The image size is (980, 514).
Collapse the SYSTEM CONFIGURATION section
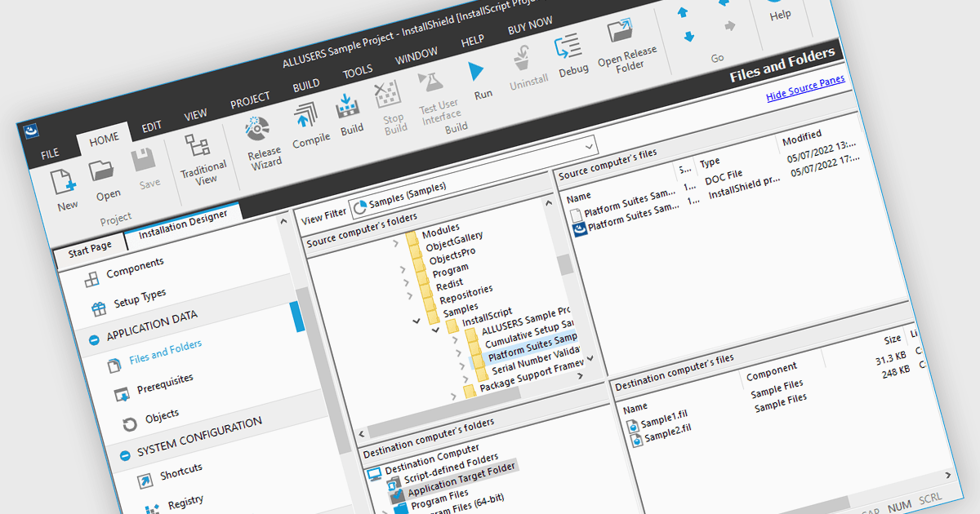pos(125,457)
